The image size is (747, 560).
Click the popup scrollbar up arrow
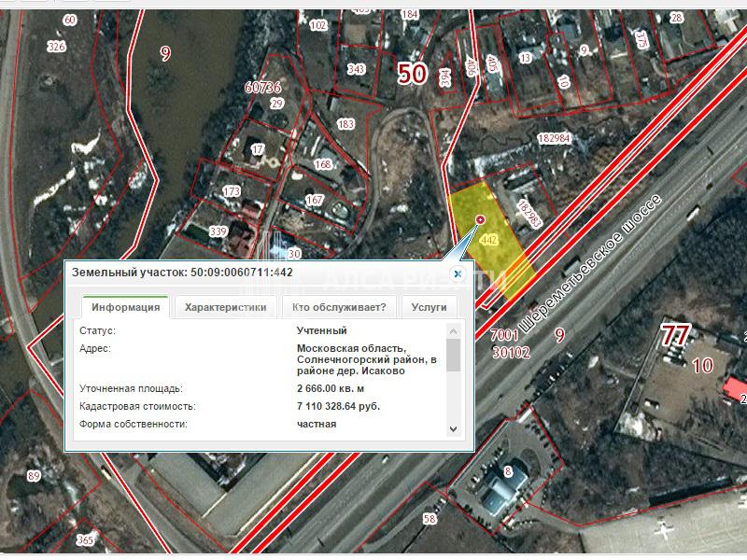pos(454,331)
